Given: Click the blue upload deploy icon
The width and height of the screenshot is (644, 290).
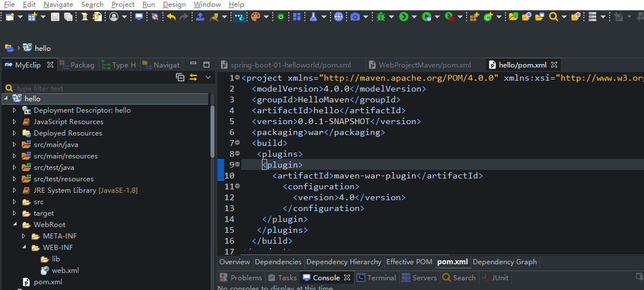Looking at the screenshot, I should click(200, 17).
